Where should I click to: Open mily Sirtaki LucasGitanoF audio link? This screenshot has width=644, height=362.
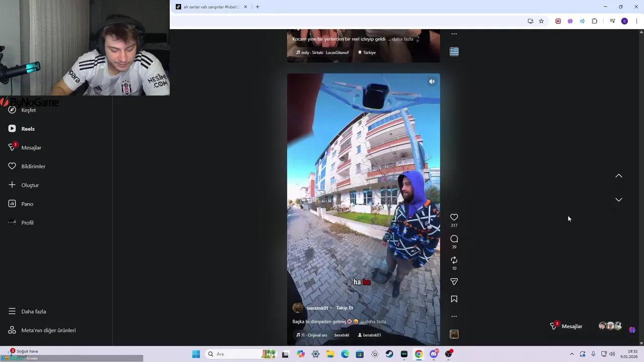(x=323, y=52)
